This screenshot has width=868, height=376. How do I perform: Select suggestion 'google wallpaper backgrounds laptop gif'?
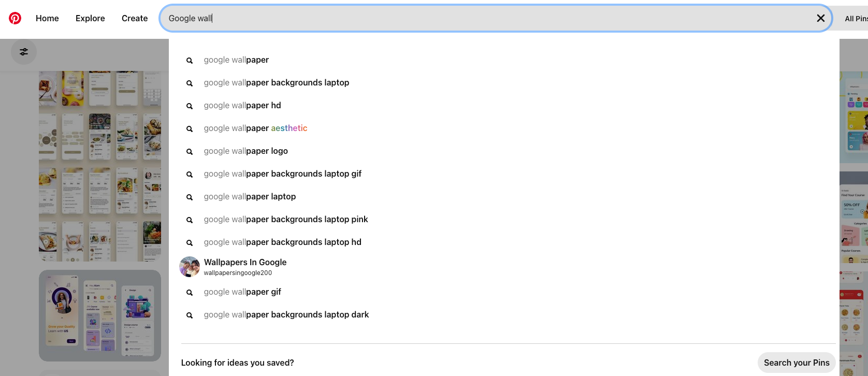[283, 174]
